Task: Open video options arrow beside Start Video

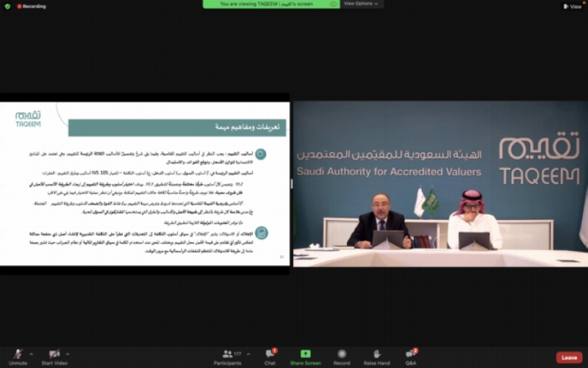Action: tap(68, 354)
